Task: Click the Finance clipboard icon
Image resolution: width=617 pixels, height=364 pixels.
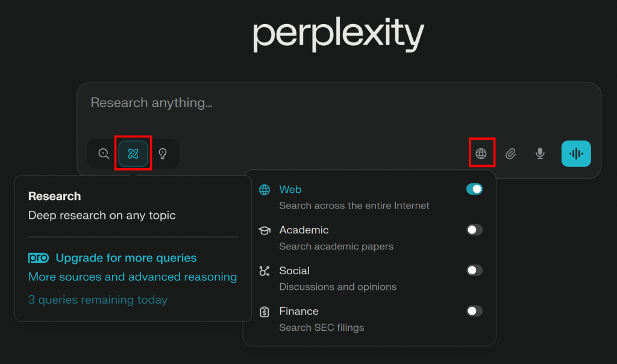Action: point(265,312)
